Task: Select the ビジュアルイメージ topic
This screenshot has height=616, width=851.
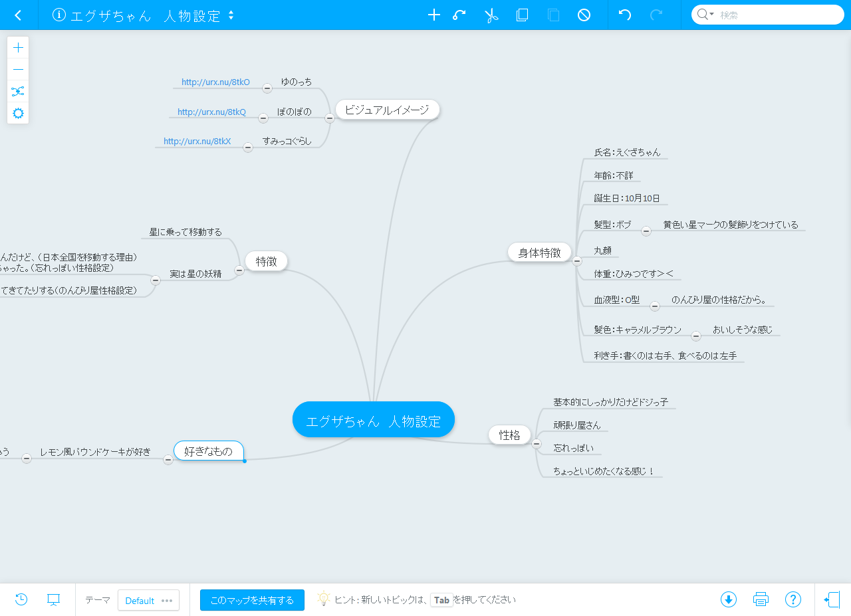Action: tap(387, 110)
